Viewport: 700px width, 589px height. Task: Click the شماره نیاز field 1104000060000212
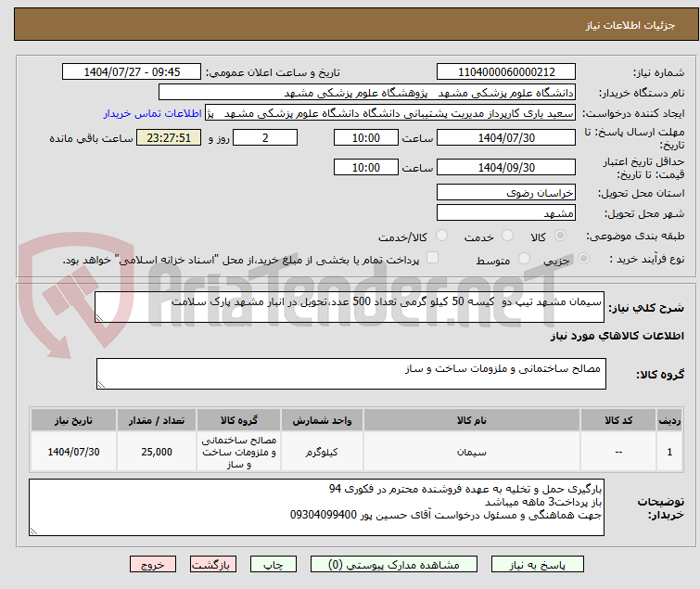pyautogui.click(x=506, y=72)
